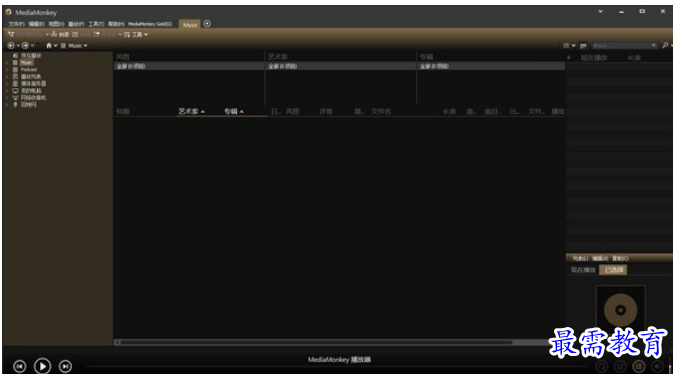
Task: Open the Music breadcrumb dropdown
Action: tap(78, 46)
